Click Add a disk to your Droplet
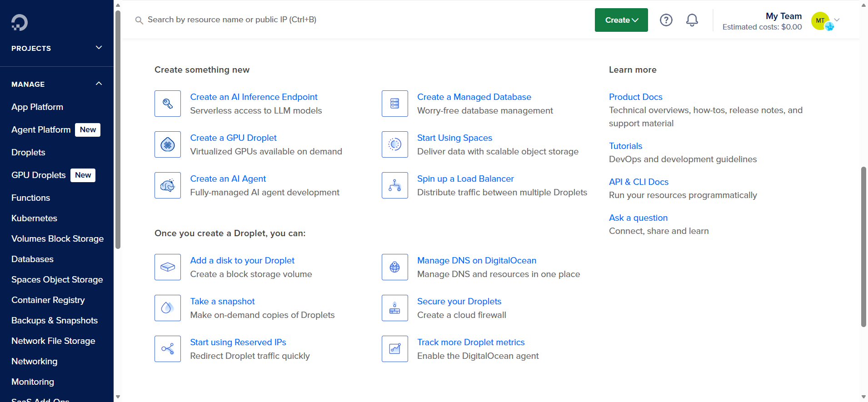868x402 pixels. 242,260
